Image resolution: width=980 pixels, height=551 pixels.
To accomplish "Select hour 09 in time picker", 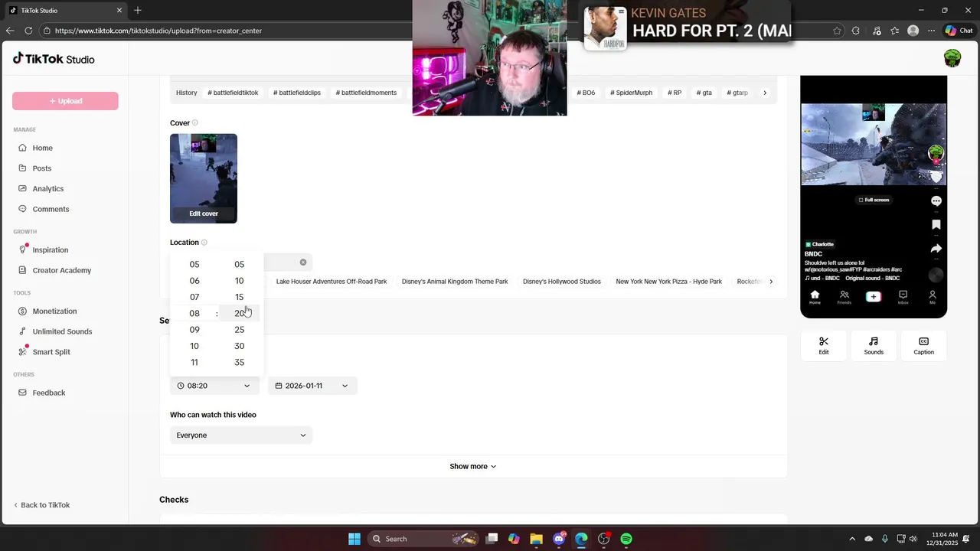I will point(194,330).
